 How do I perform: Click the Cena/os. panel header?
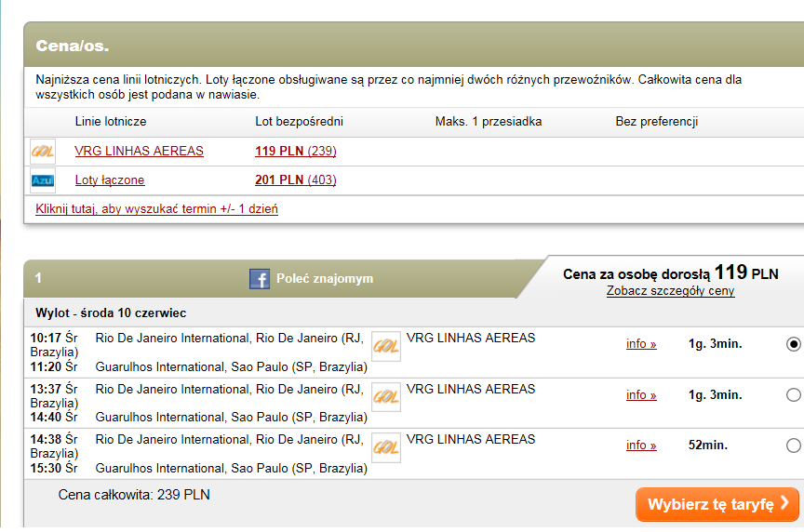click(x=414, y=45)
